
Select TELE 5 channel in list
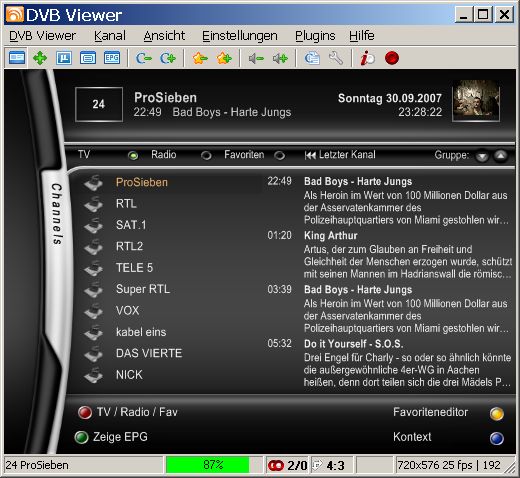134,268
